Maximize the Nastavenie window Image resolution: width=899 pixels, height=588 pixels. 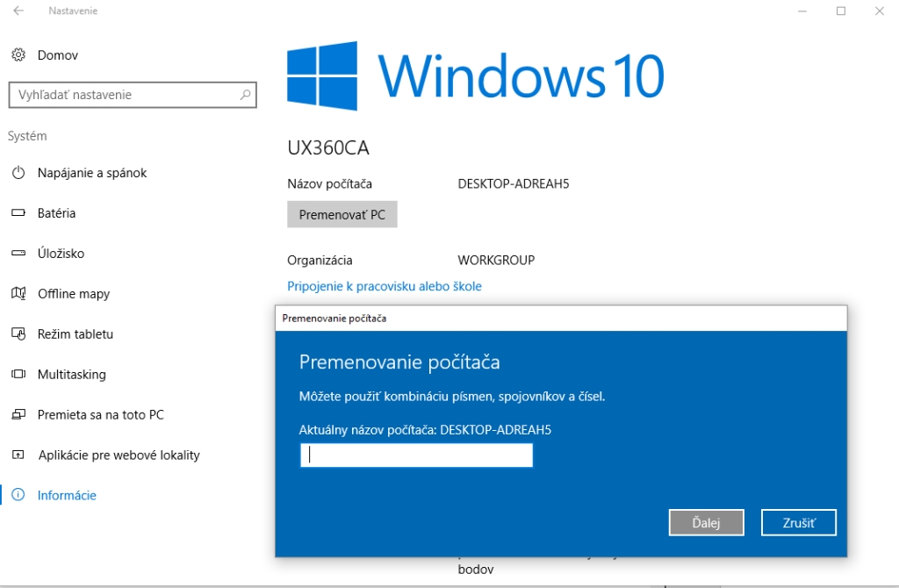[841, 11]
